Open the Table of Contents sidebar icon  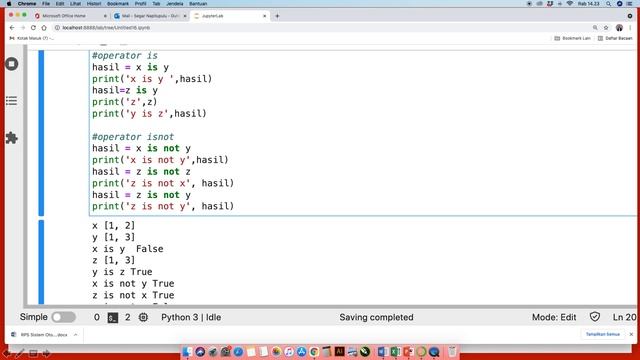point(11,101)
